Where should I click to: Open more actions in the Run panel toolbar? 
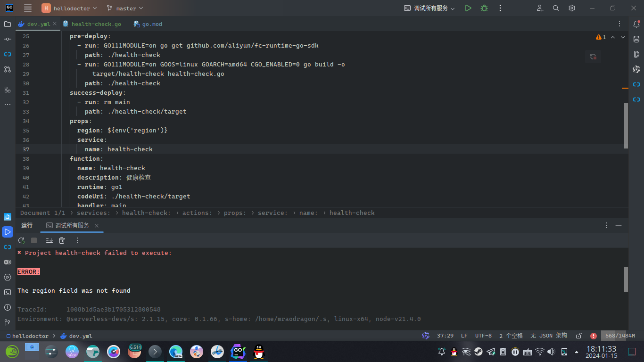pyautogui.click(x=77, y=240)
